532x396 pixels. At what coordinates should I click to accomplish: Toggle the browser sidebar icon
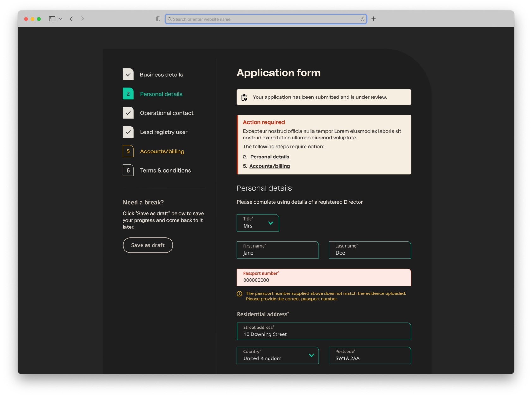click(x=52, y=19)
